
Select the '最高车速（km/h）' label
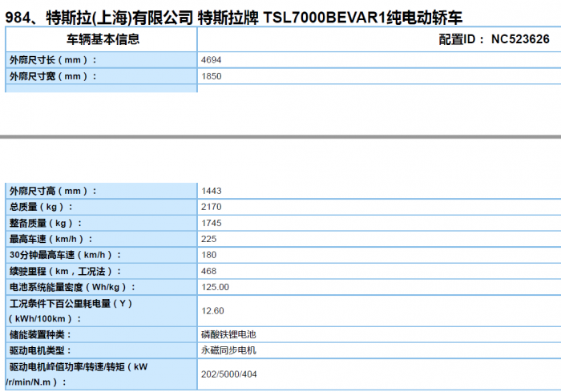tap(50, 239)
